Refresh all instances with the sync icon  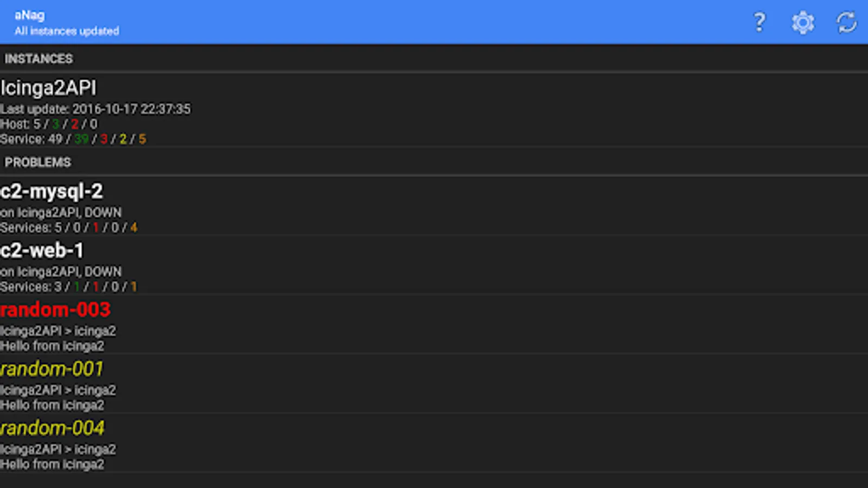pyautogui.click(x=846, y=22)
